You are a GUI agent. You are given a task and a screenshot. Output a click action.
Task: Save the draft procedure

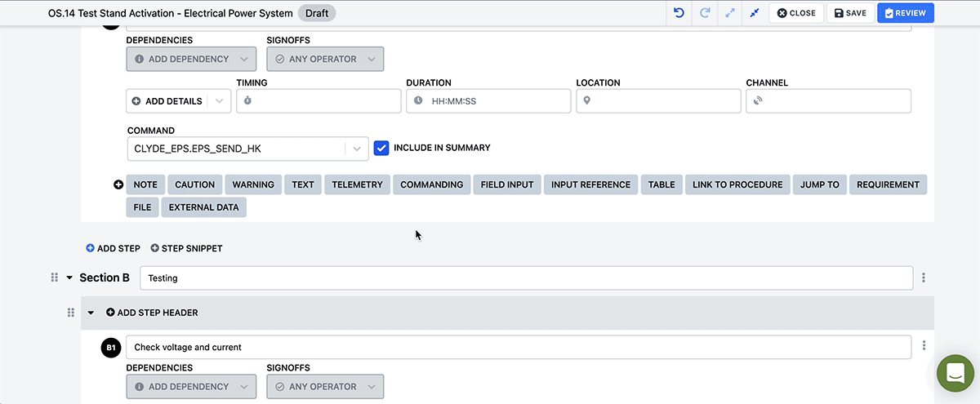(850, 13)
